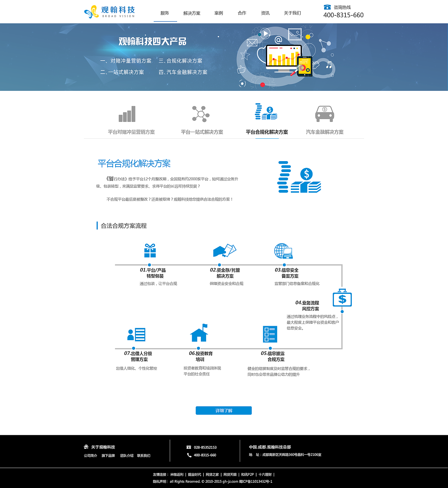The image size is (448, 488).
Task: Click the step title 03.信息安全备案方案
Action: pyautogui.click(x=287, y=273)
